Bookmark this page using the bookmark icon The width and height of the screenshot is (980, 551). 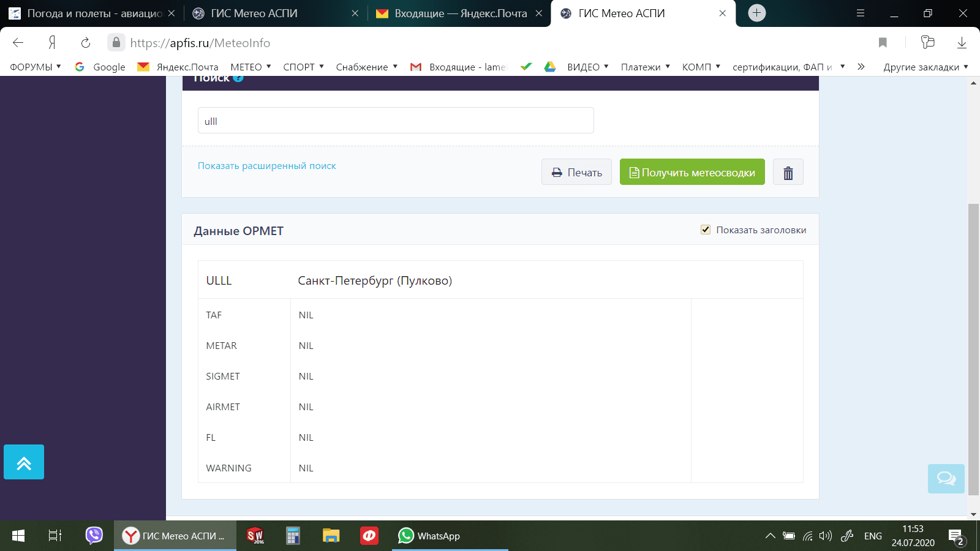point(883,43)
